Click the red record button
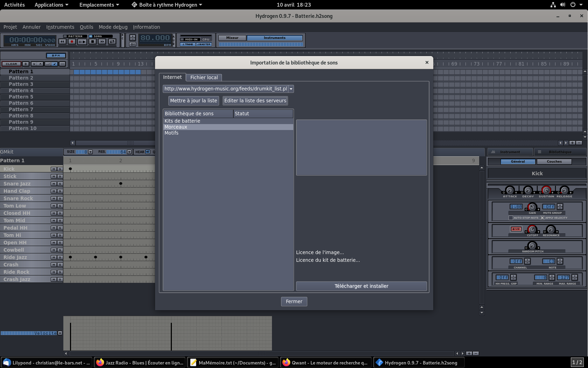588x368 pixels. click(x=72, y=42)
